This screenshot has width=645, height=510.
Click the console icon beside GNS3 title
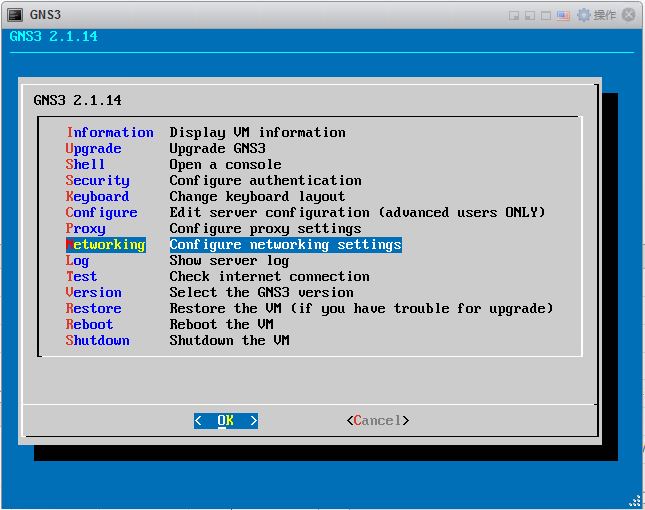click(16, 15)
